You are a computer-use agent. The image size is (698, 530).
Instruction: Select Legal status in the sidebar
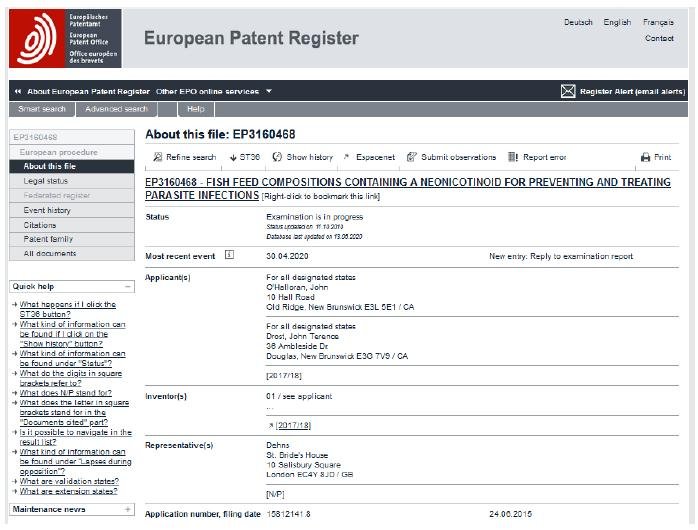click(46, 181)
